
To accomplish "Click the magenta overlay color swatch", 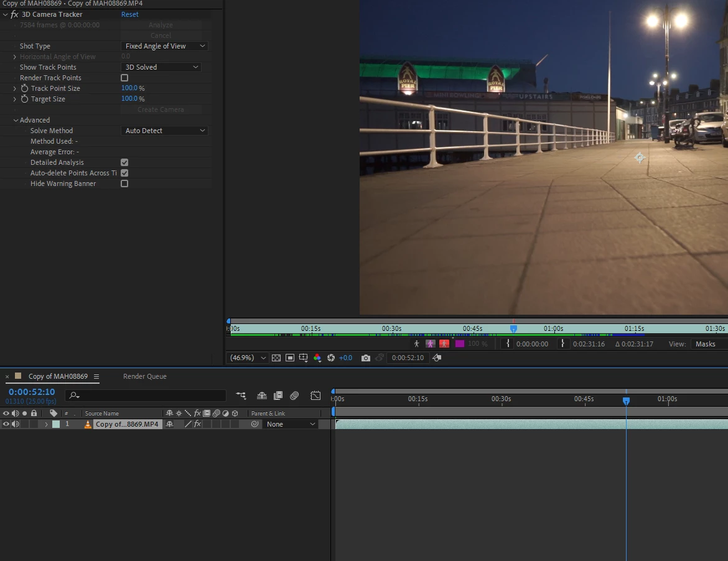I will pyautogui.click(x=460, y=344).
